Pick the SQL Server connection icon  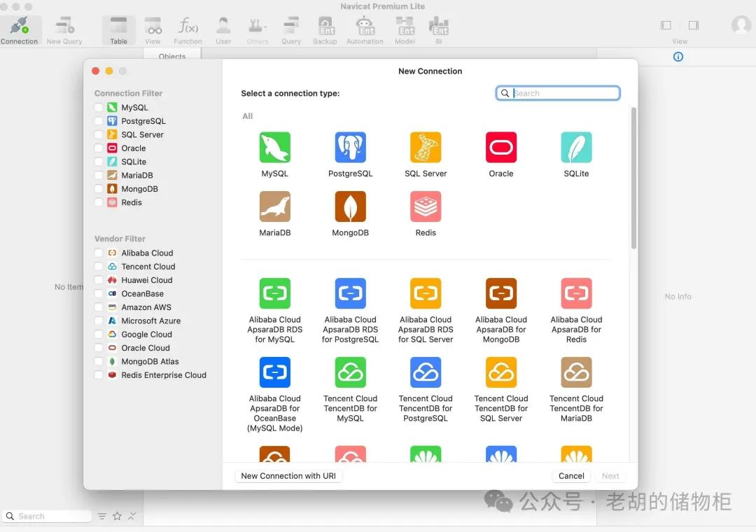point(426,147)
